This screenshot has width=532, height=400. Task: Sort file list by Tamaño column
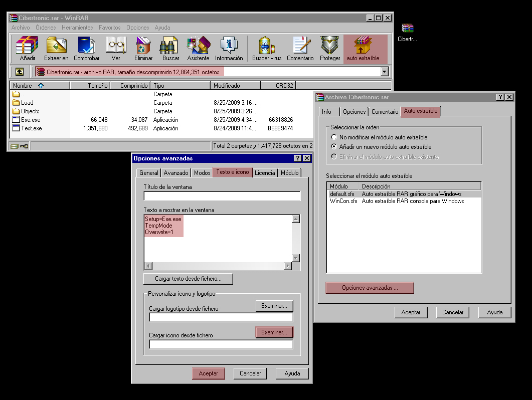point(90,86)
